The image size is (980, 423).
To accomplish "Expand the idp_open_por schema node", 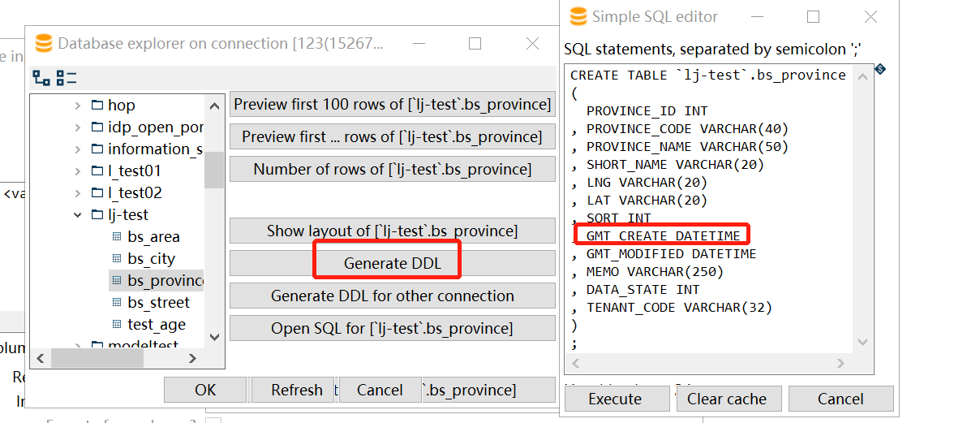I will 78,127.
